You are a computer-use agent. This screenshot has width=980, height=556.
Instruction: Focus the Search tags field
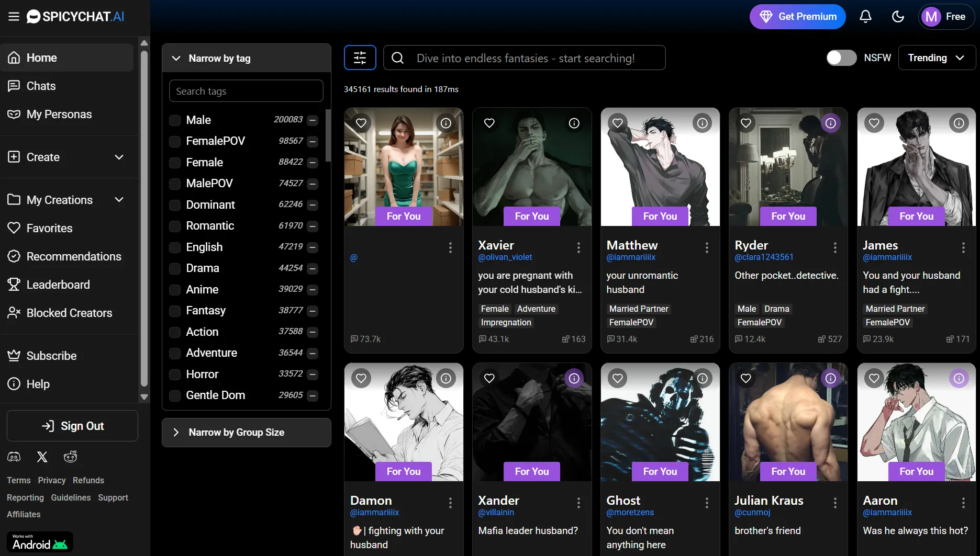(246, 91)
